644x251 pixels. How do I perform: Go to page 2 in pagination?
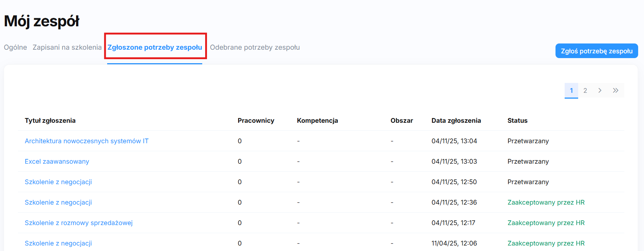tap(585, 91)
